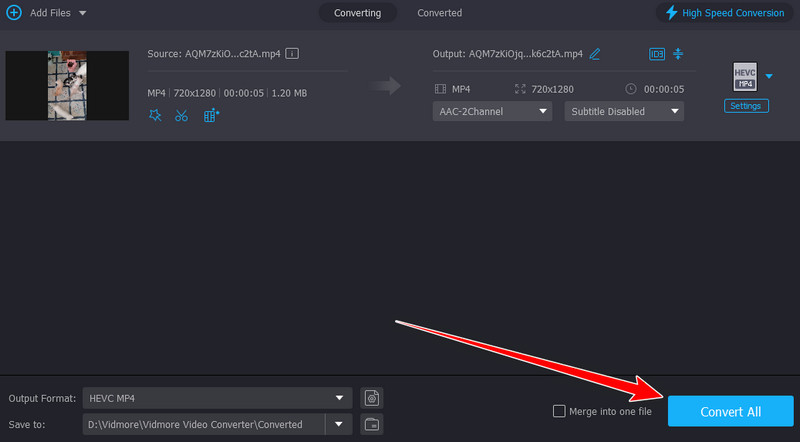Click the Enhance Video icon
800x442 pixels.
[x=211, y=115]
